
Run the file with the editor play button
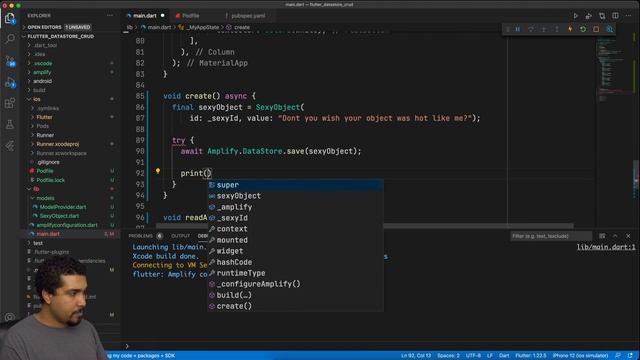point(576,16)
